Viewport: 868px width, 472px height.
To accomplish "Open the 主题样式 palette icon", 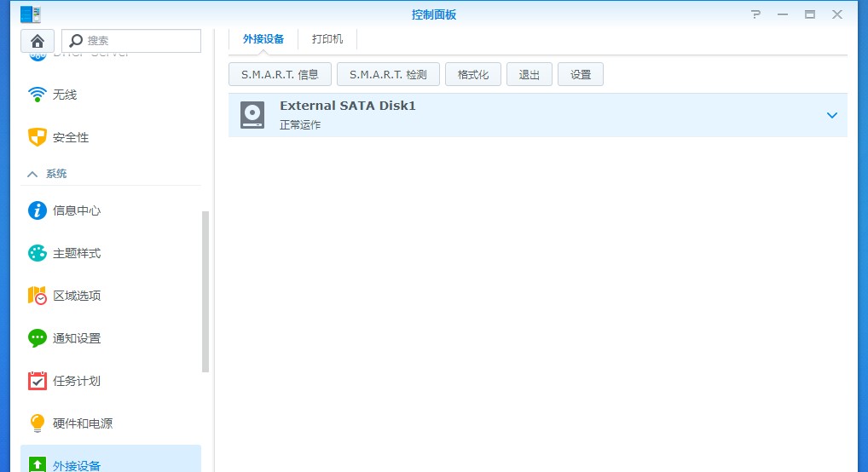I will pyautogui.click(x=37, y=253).
